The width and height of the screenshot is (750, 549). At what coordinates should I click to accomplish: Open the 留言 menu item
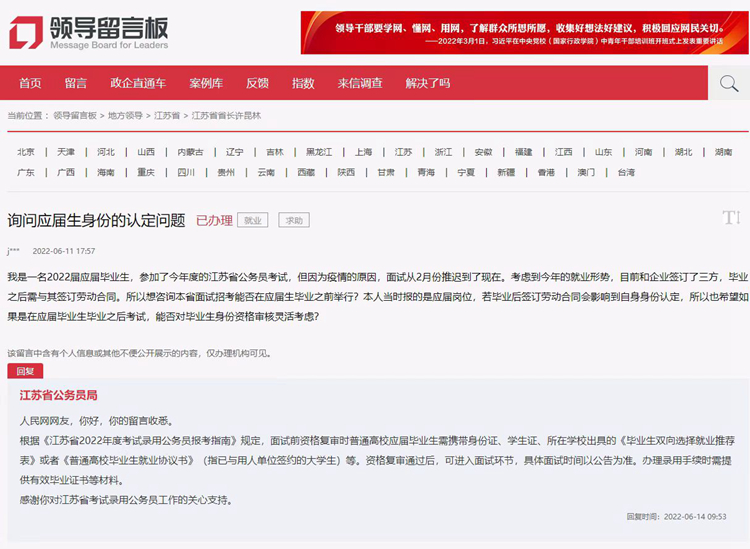tap(76, 83)
